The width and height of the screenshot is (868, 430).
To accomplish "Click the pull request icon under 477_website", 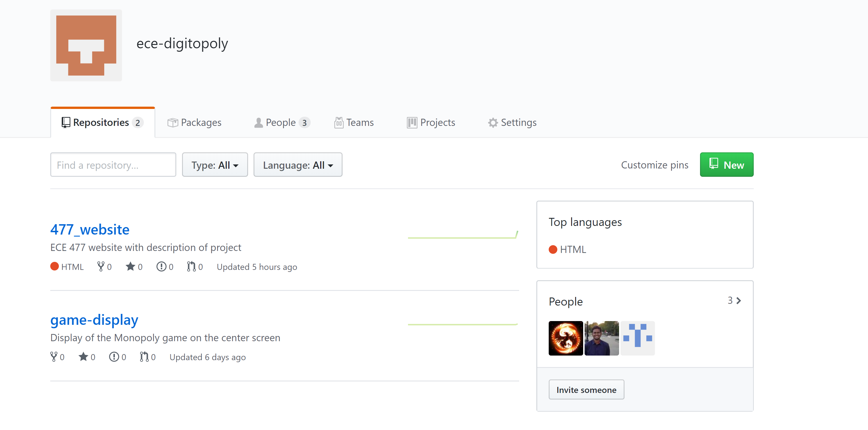I will click(191, 266).
